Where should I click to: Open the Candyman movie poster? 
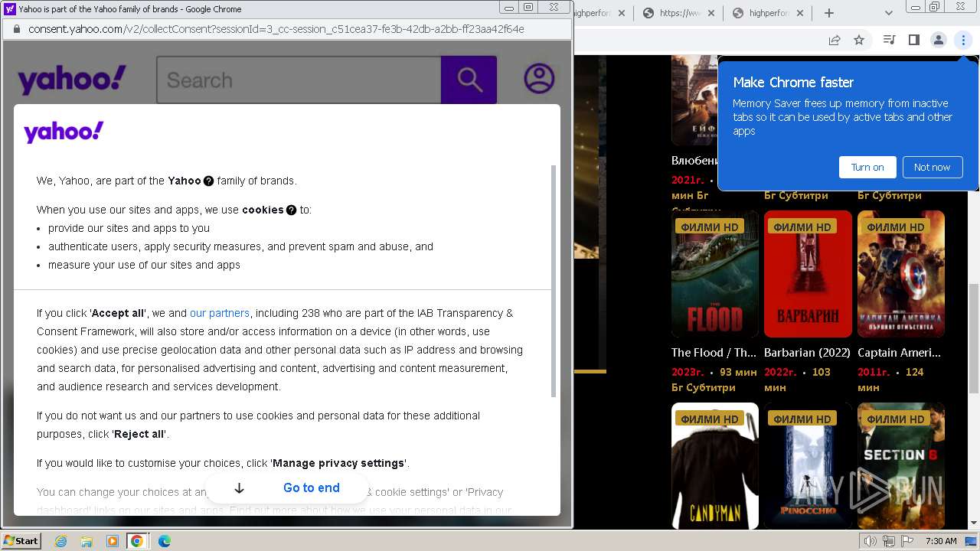coord(715,466)
